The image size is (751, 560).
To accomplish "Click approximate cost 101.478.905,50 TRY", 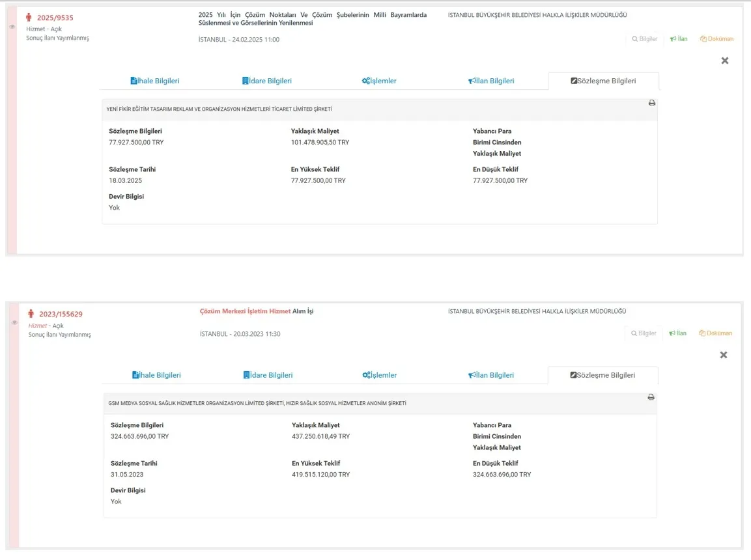I will [x=320, y=142].
